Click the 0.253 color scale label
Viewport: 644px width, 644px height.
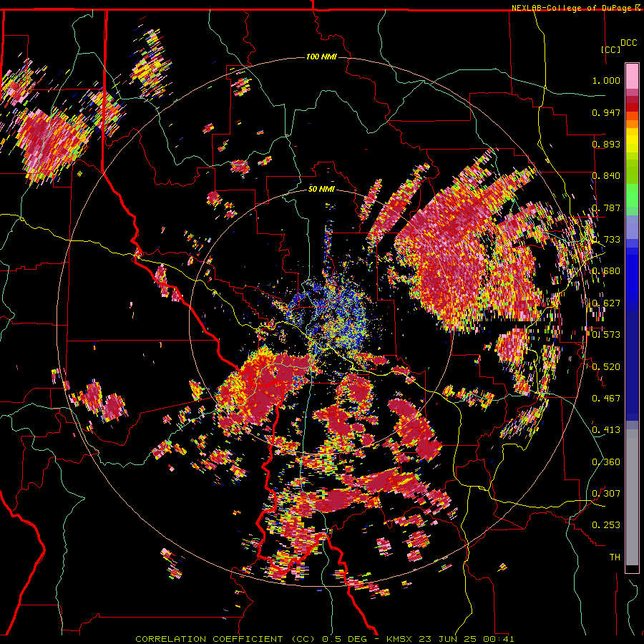606,525
